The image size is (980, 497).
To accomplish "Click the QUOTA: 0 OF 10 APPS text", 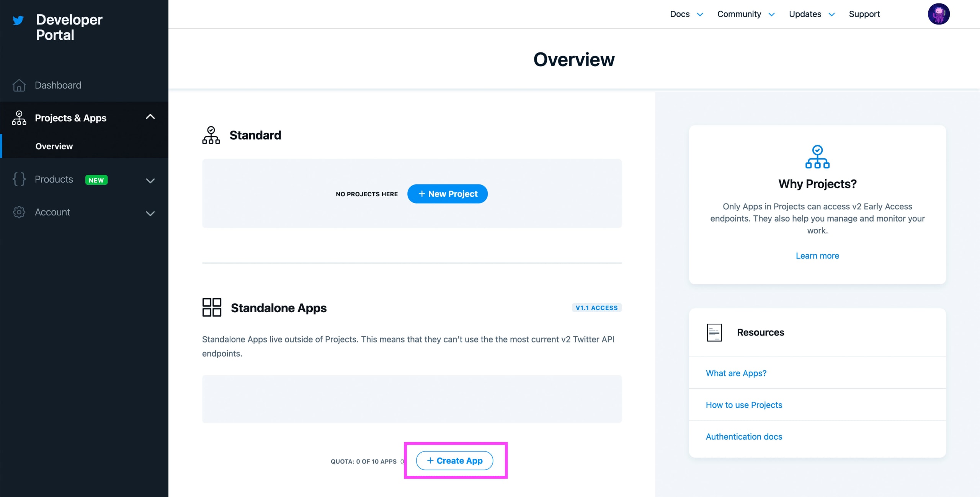I will pyautogui.click(x=363, y=461).
